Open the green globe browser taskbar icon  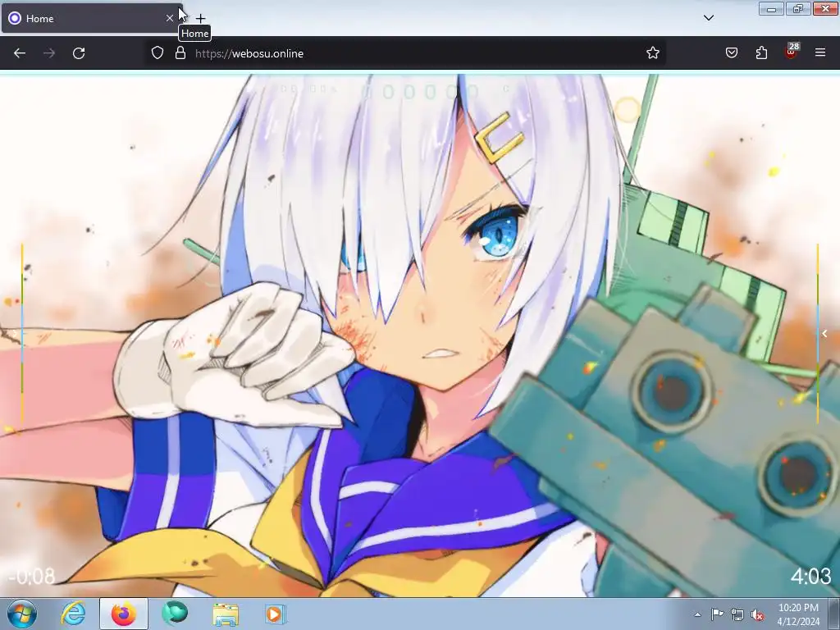point(175,614)
